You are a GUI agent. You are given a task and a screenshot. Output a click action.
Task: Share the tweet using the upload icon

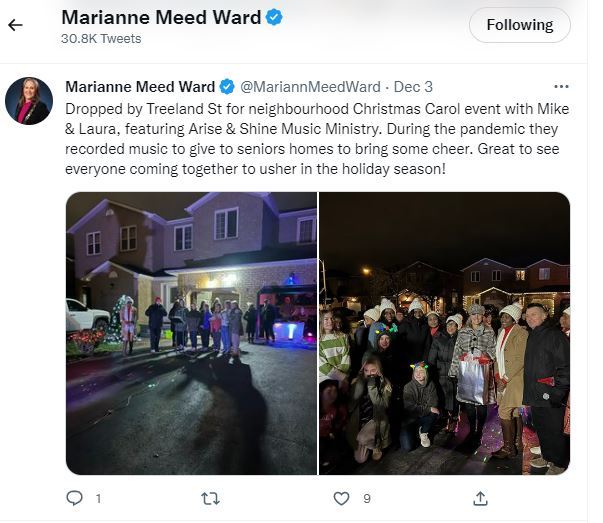pyautogui.click(x=480, y=498)
